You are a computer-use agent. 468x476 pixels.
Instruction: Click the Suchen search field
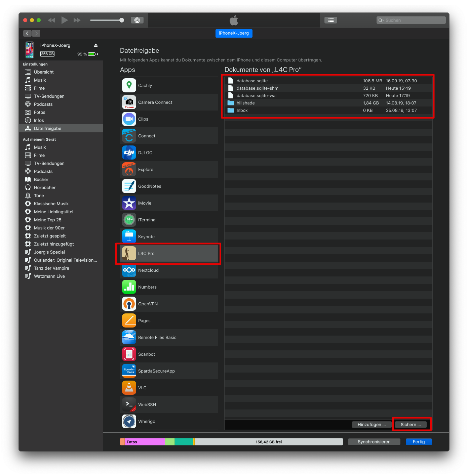(x=411, y=20)
